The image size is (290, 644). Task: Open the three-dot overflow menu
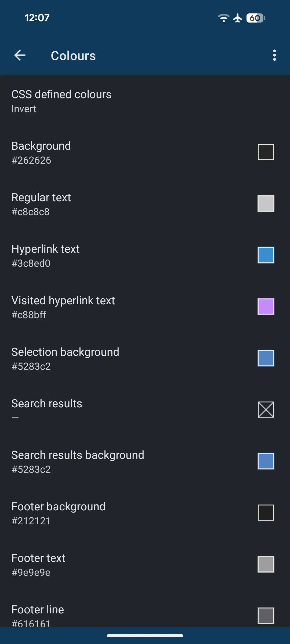coord(274,55)
